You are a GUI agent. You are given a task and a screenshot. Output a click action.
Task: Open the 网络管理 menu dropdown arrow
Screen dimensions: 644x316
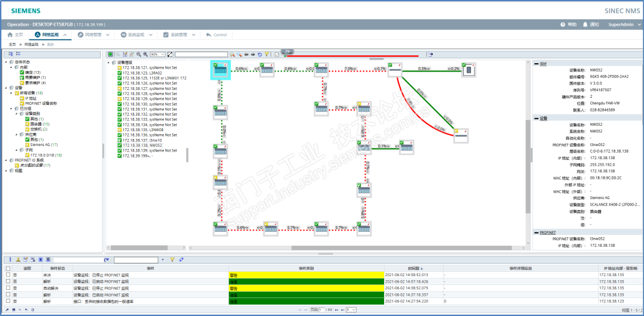click(x=107, y=35)
